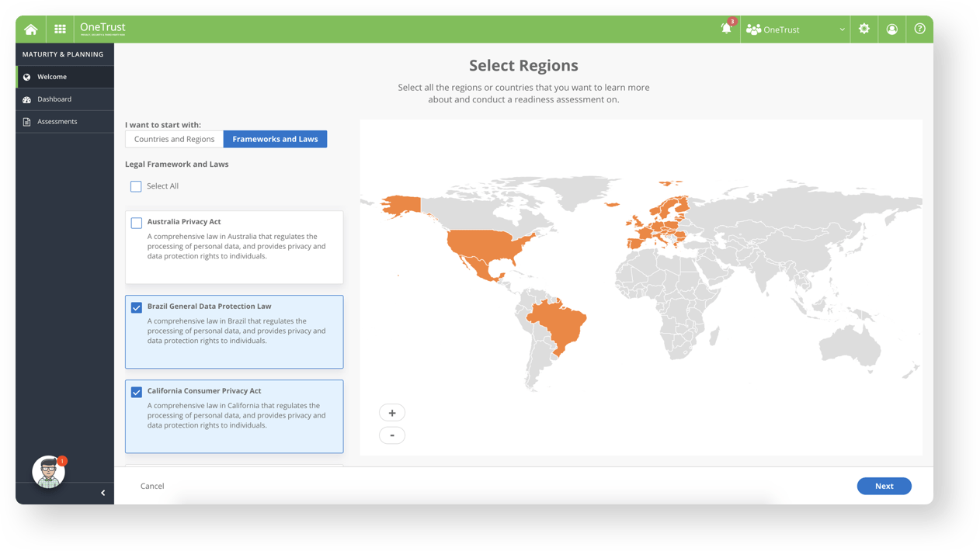The image size is (980, 551).
Task: Click the Maturity & Planning header
Action: (x=63, y=54)
